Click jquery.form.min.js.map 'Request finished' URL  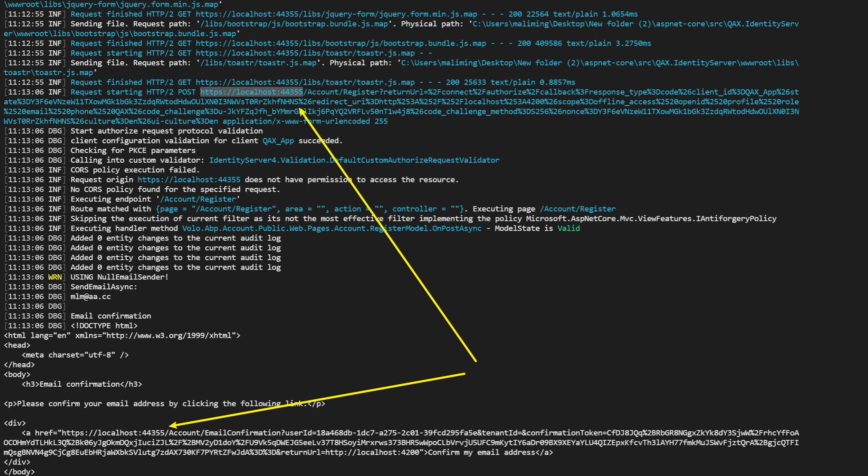click(336, 14)
